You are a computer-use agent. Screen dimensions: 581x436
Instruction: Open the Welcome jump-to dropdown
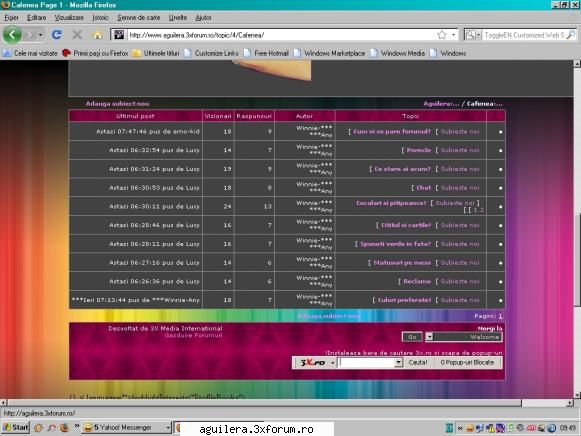point(464,337)
